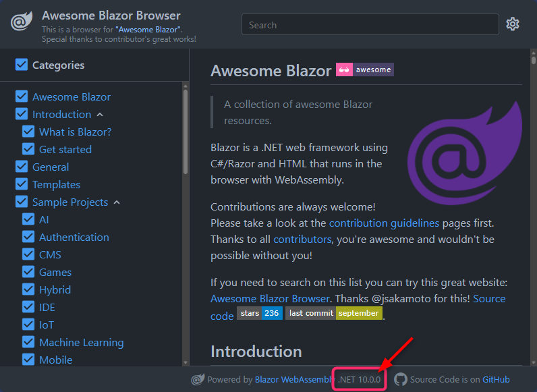The height and width of the screenshot is (392, 537).
Task: Select Games category
Action: (x=55, y=273)
